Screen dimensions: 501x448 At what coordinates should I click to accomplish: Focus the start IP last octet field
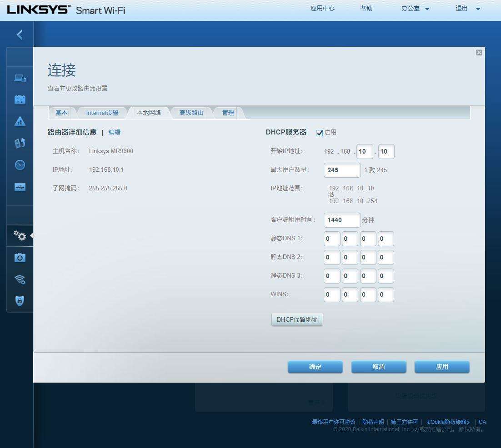386,151
